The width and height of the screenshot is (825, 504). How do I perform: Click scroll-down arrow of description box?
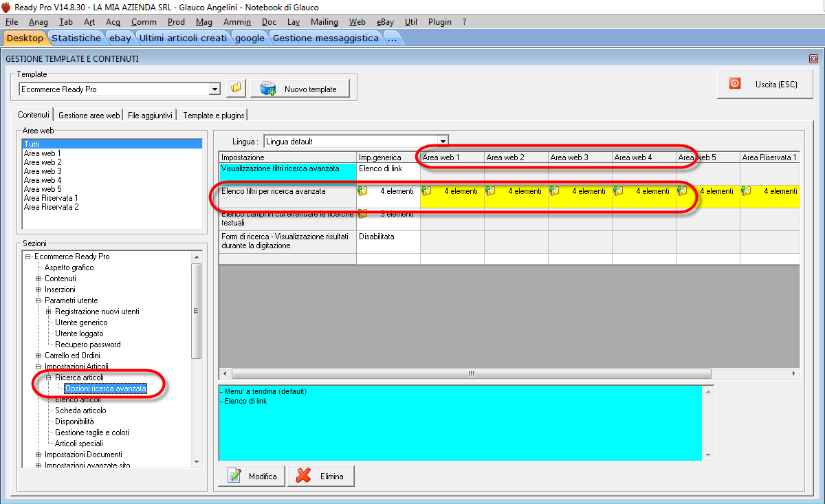coord(707,454)
